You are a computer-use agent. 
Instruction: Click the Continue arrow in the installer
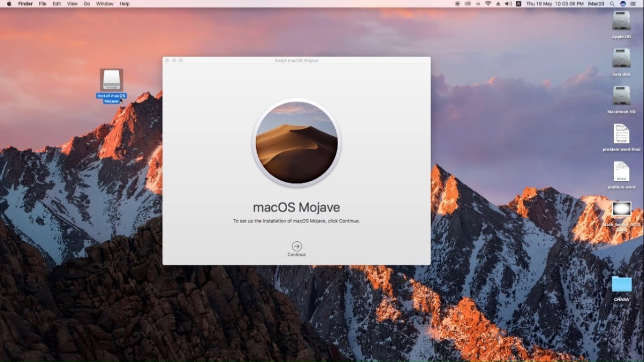click(x=297, y=246)
